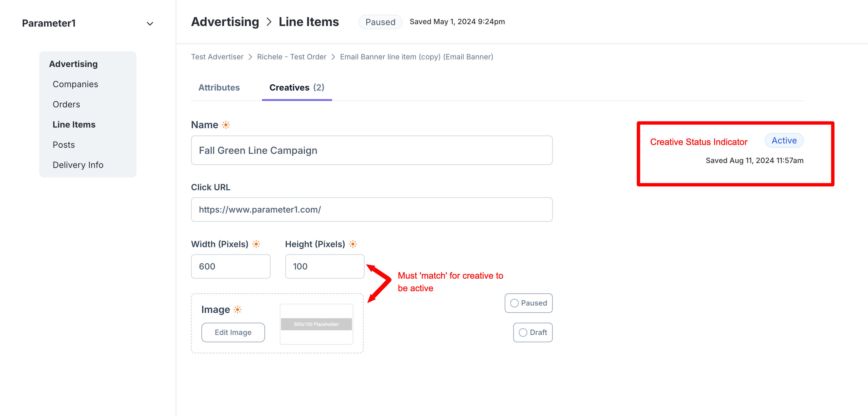Open the Test Advertiser breadcrumb link
This screenshot has height=416, width=868.
point(217,57)
